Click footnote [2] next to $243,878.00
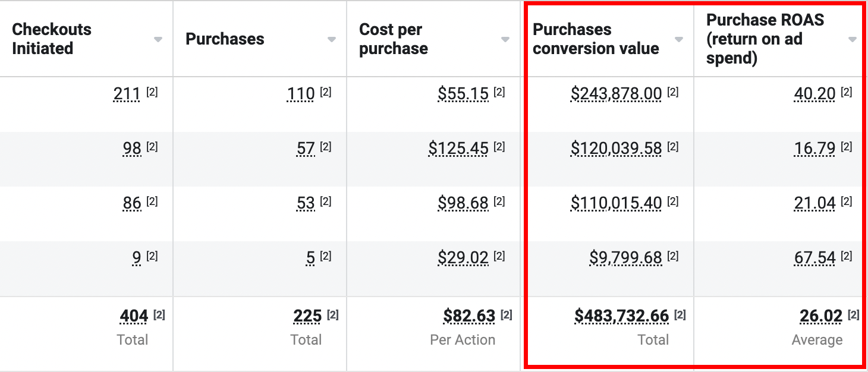Image resolution: width=868 pixels, height=372 pixels. tap(673, 92)
